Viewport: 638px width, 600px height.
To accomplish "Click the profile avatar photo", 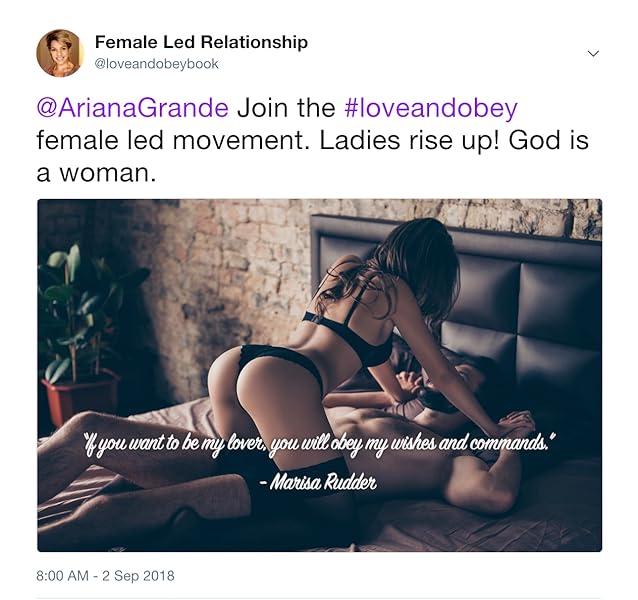I will (60, 53).
